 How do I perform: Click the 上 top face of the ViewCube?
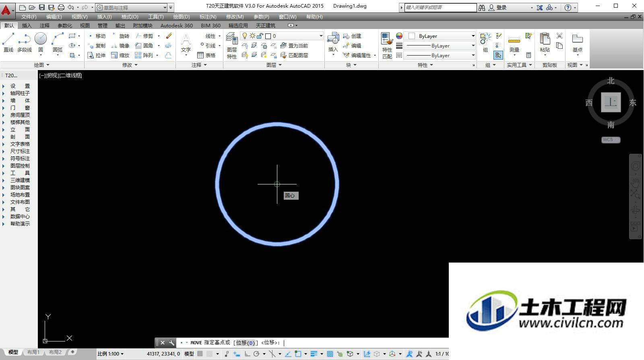[611, 102]
